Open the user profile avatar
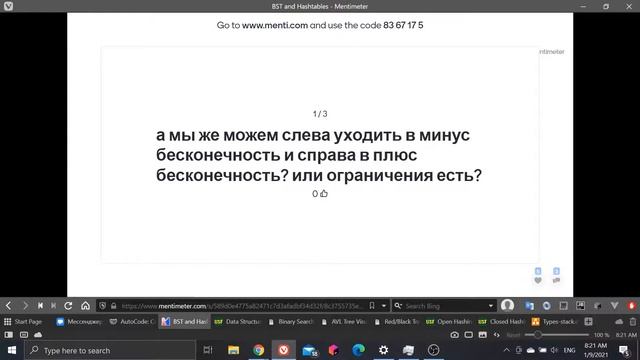Viewport: 640px width, 360px height. click(507, 305)
